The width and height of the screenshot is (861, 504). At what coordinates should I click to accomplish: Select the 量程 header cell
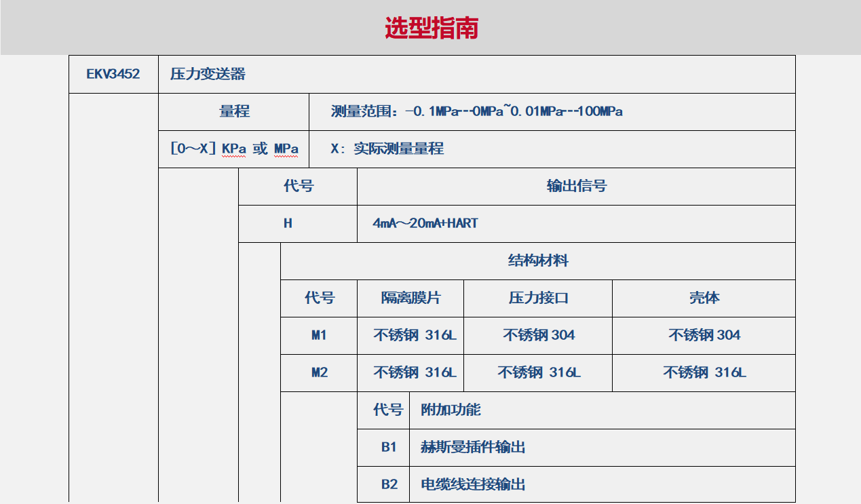tap(234, 112)
